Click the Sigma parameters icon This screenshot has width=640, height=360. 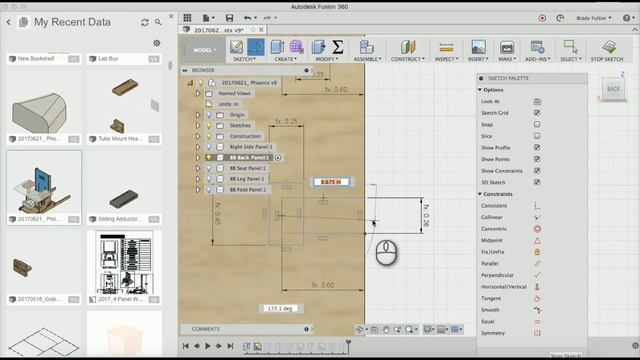tap(338, 47)
